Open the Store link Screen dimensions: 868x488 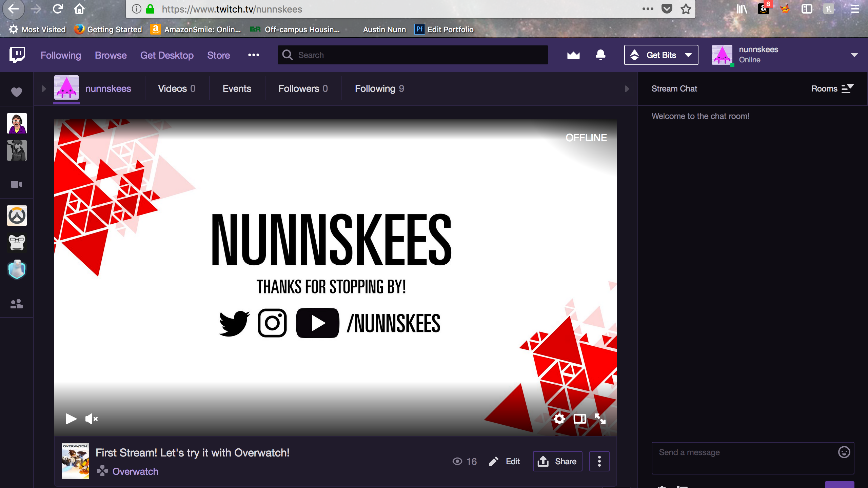tap(218, 55)
